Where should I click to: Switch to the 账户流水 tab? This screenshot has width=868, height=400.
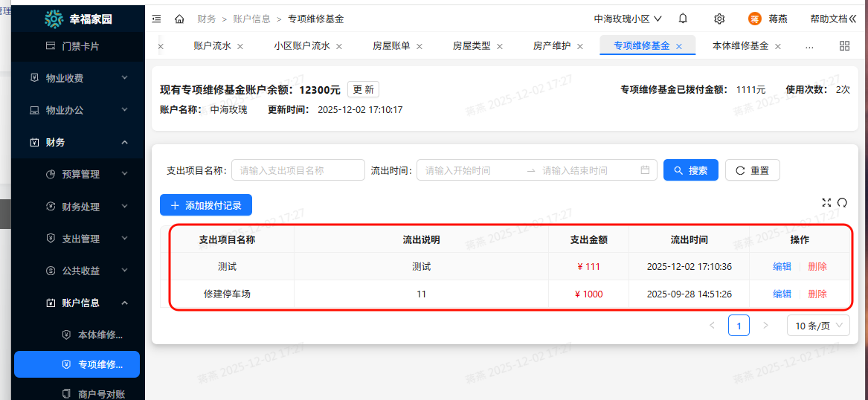213,46
